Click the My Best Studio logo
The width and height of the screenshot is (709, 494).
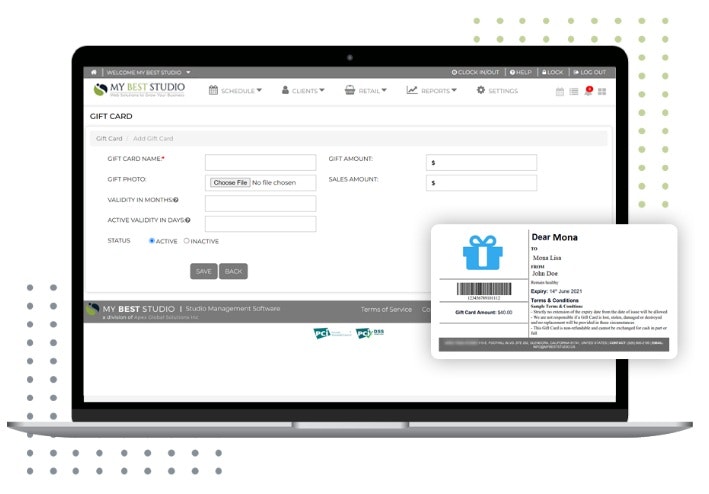139,89
